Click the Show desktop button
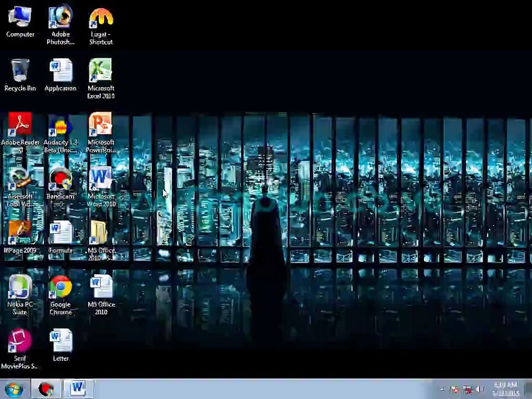This screenshot has height=399, width=532. [529, 389]
